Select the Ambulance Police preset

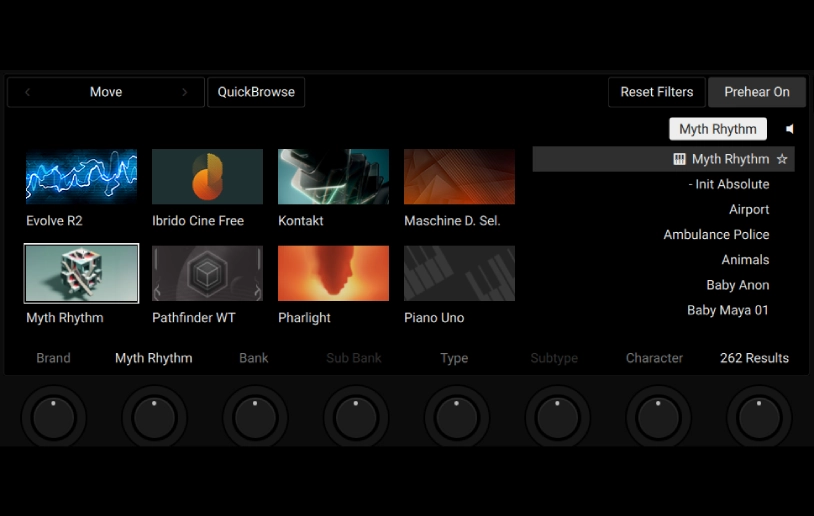pyautogui.click(x=716, y=235)
